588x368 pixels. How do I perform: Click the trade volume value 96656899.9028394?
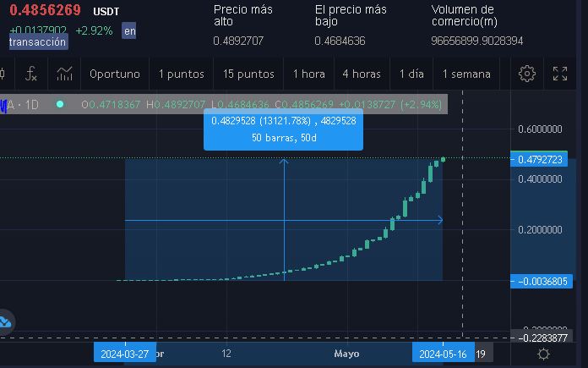pyautogui.click(x=477, y=41)
